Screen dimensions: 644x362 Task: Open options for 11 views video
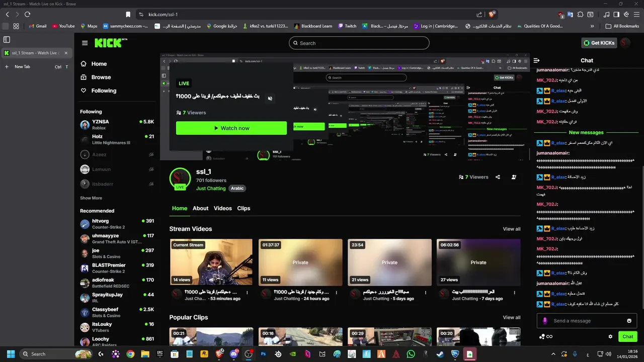[337, 292]
